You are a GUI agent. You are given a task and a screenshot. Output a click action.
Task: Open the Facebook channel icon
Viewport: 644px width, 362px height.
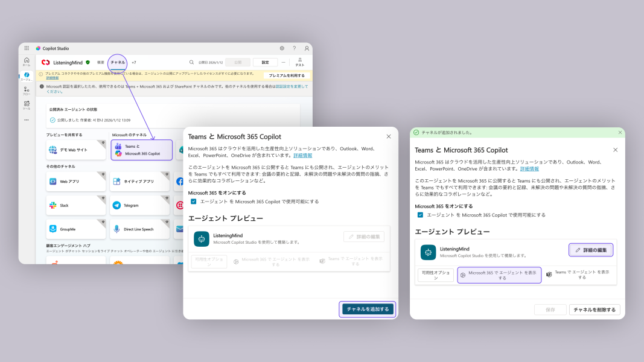pyautogui.click(x=180, y=181)
